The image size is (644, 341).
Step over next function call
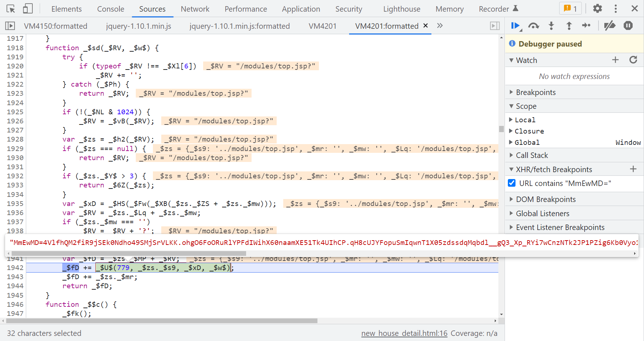point(533,25)
